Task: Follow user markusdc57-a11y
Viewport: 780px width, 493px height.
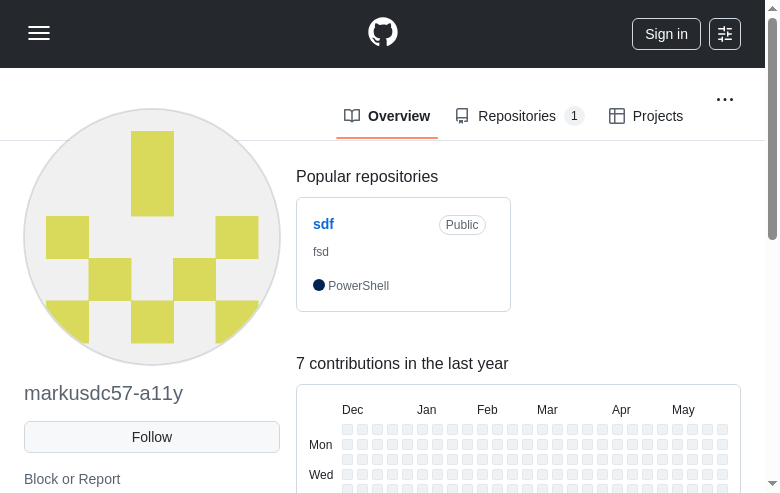Action: pos(152,437)
